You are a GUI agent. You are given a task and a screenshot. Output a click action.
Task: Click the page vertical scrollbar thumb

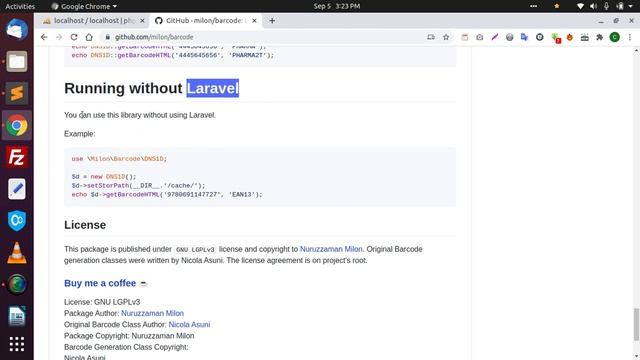click(x=636, y=324)
